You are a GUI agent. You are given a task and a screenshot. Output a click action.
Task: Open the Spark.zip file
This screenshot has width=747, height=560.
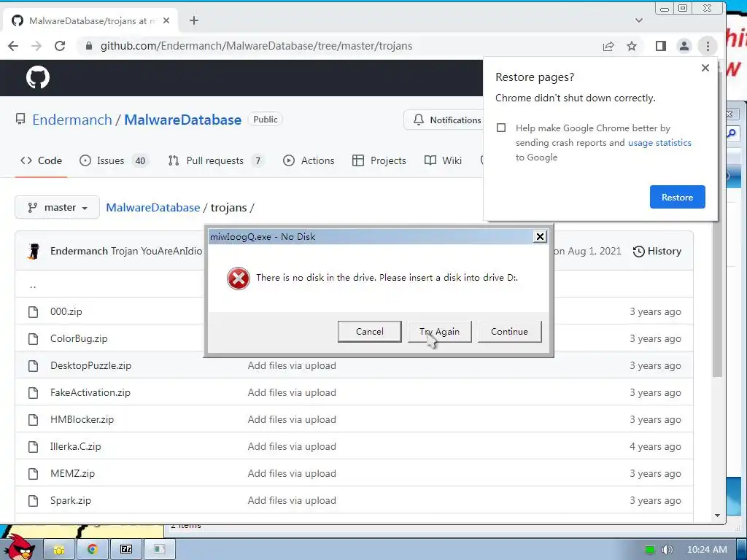pyautogui.click(x=71, y=500)
